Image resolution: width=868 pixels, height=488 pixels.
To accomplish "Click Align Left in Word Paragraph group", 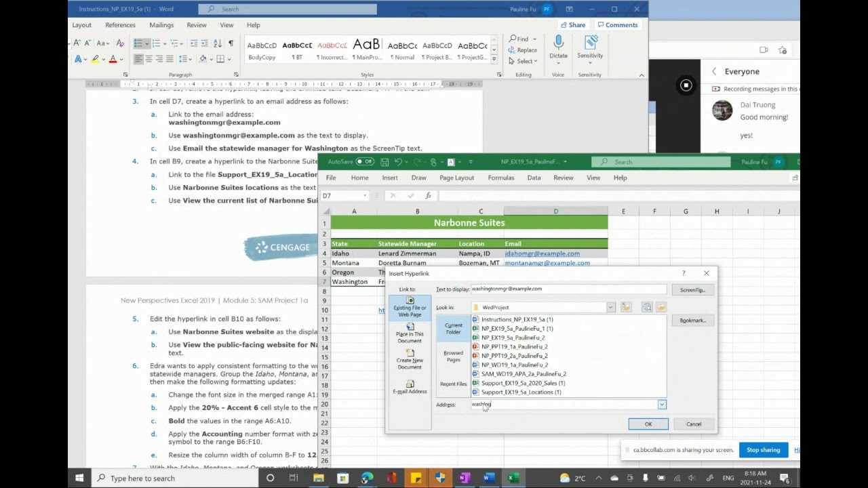I will 138,59.
